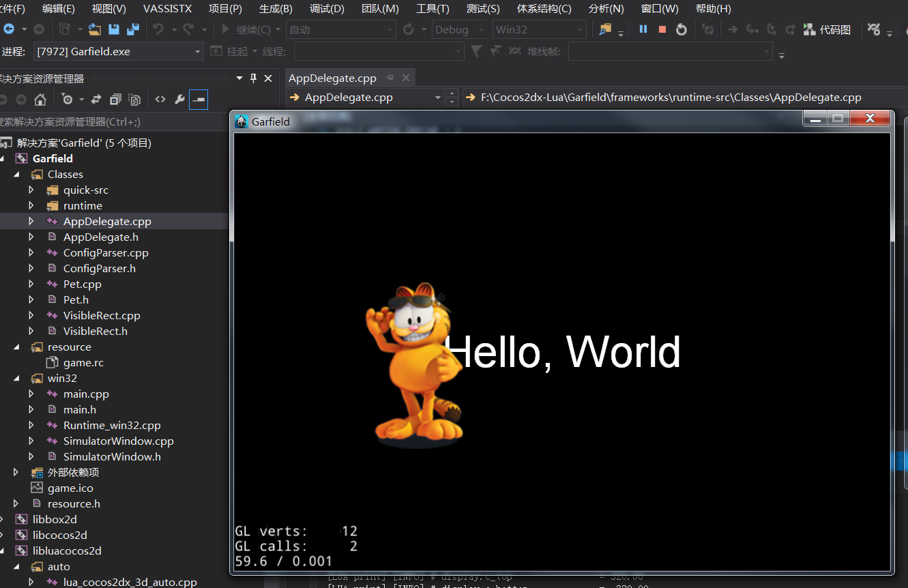Open the 调试(D) menu
Screen dimensions: 908x588
(x=327, y=9)
